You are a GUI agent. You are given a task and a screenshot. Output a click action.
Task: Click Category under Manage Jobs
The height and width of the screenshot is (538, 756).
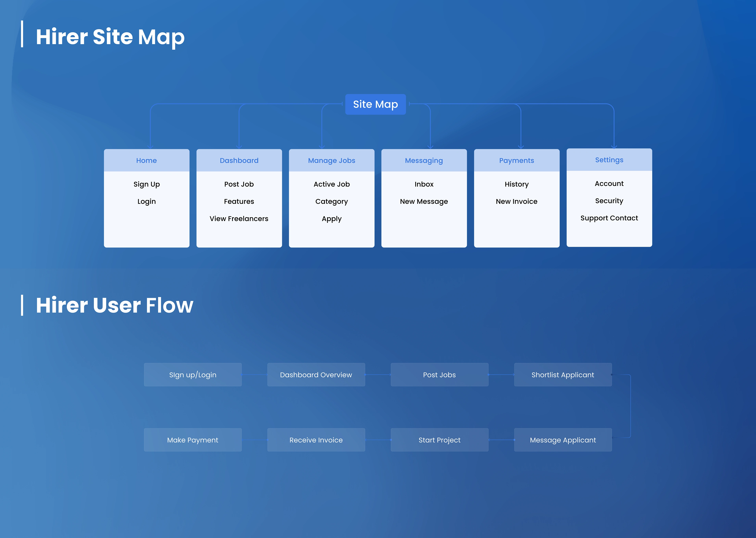click(x=332, y=201)
